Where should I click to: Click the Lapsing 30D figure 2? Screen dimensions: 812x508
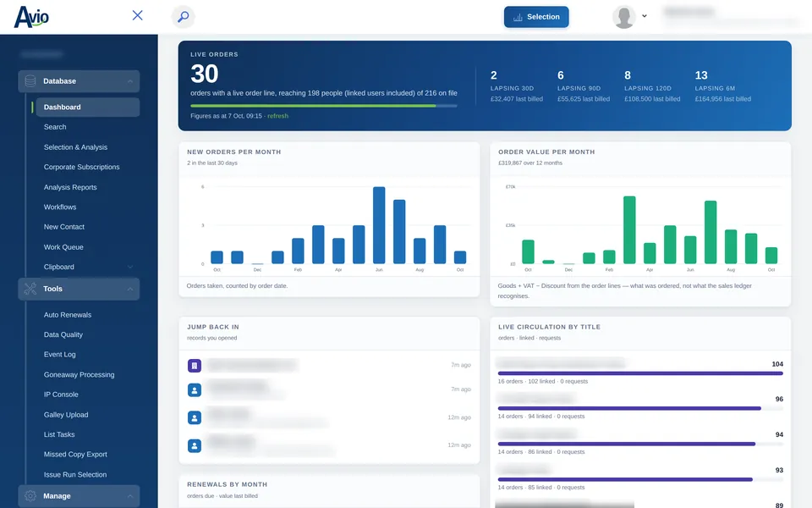tap(493, 75)
